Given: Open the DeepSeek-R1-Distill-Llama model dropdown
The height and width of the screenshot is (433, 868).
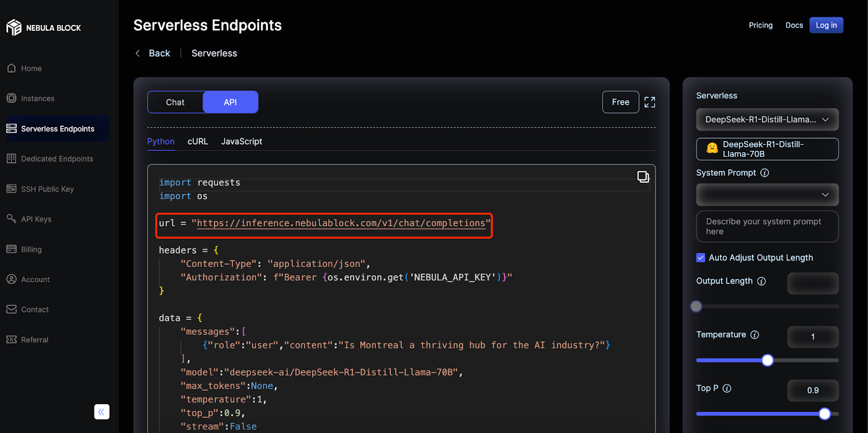Looking at the screenshot, I should pyautogui.click(x=767, y=119).
